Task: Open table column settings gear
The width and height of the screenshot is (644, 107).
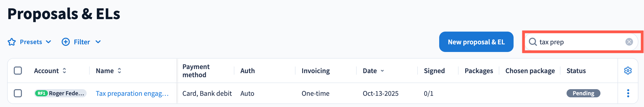Action: tap(628, 71)
